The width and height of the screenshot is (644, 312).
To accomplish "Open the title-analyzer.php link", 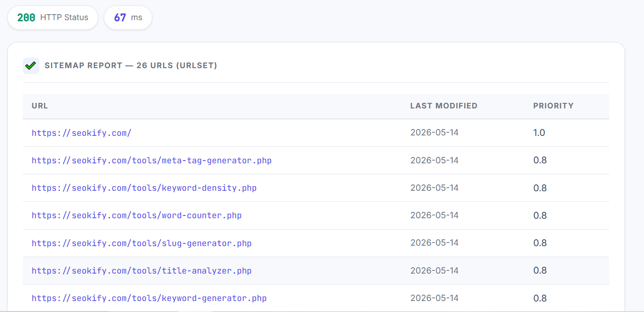I will click(142, 271).
